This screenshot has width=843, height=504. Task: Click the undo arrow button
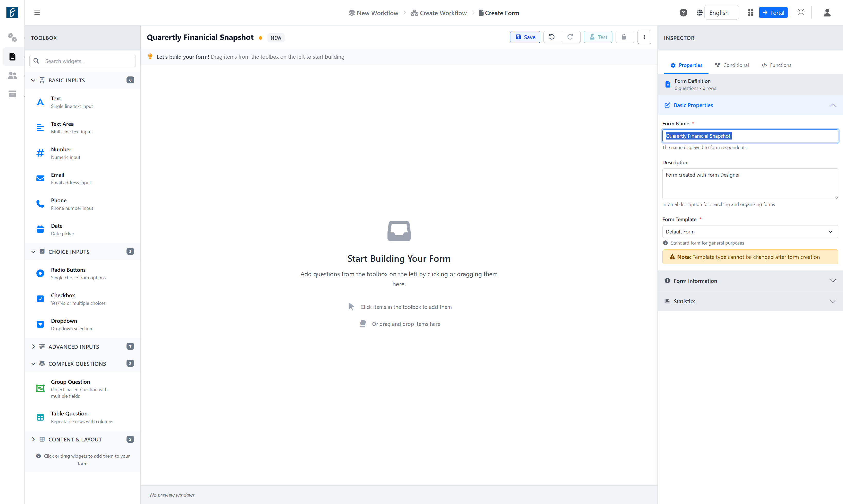point(552,37)
